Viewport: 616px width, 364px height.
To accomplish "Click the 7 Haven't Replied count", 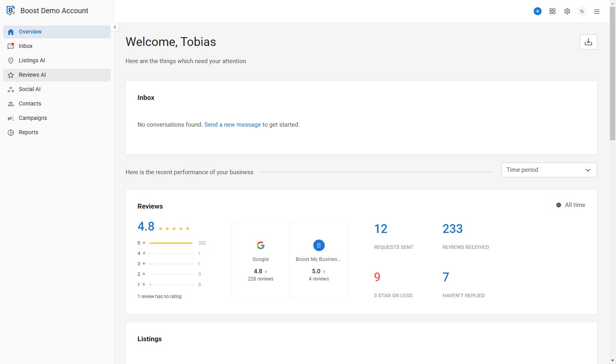I will pyautogui.click(x=446, y=277).
